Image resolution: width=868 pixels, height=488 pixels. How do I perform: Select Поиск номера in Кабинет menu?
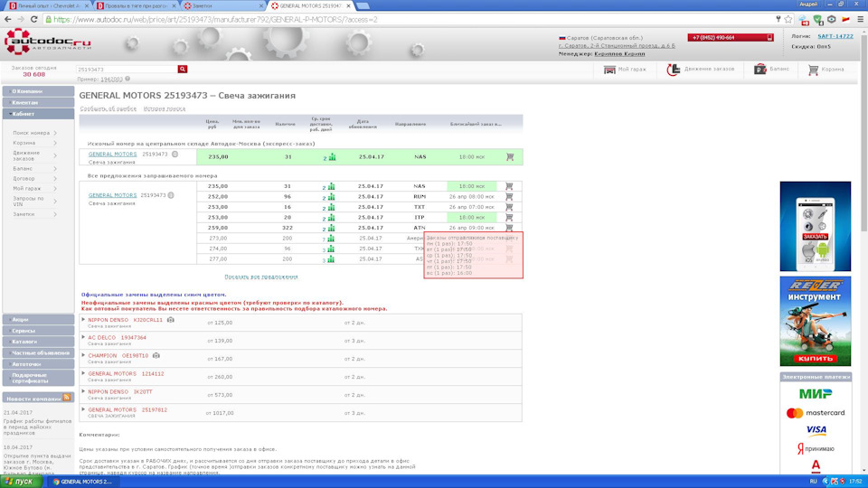(x=32, y=133)
